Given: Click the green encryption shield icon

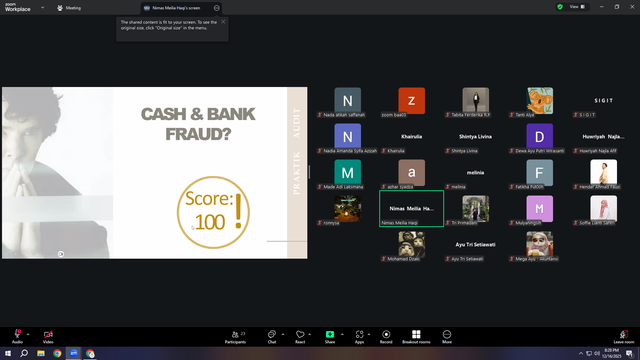Looking at the screenshot, I should click(x=560, y=7).
